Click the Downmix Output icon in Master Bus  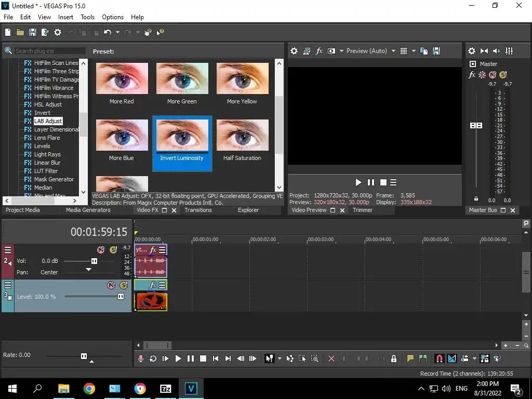point(484,51)
